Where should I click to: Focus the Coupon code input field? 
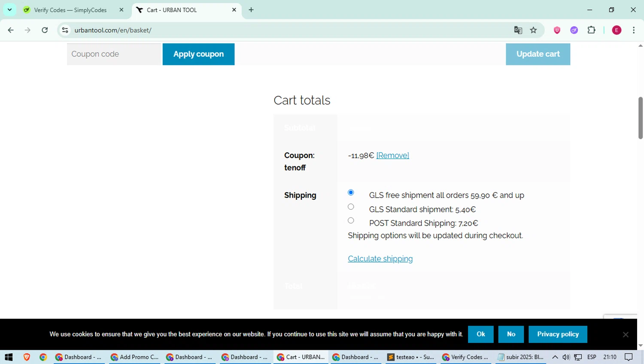point(114,54)
